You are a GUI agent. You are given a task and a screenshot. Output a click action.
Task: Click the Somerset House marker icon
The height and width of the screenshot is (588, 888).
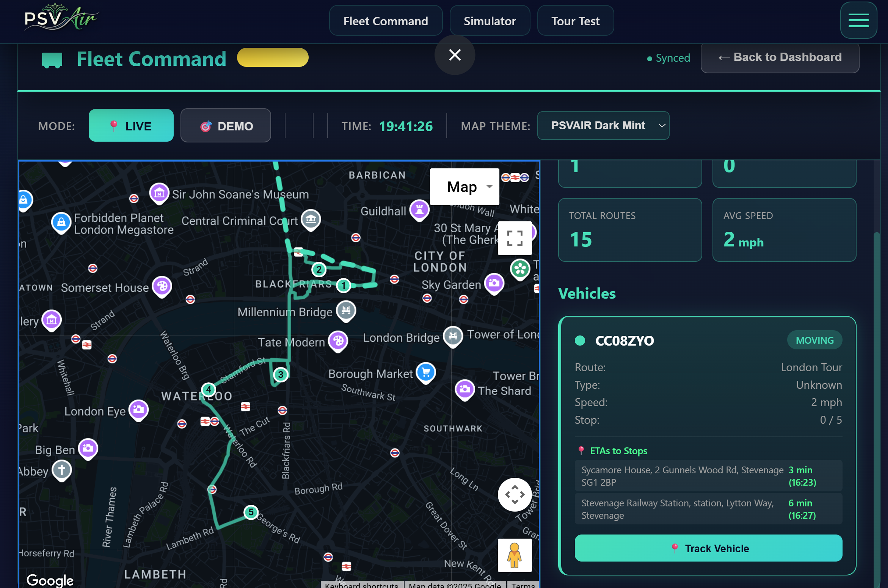click(x=162, y=287)
